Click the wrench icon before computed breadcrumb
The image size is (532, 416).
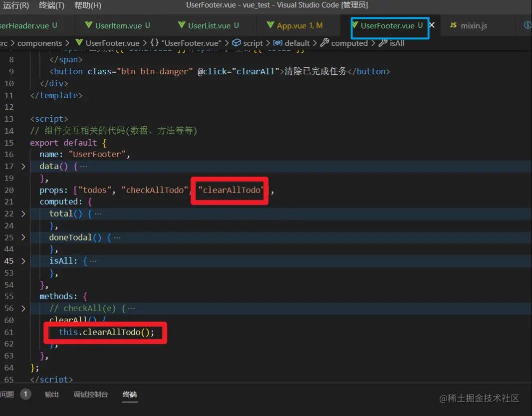click(325, 43)
